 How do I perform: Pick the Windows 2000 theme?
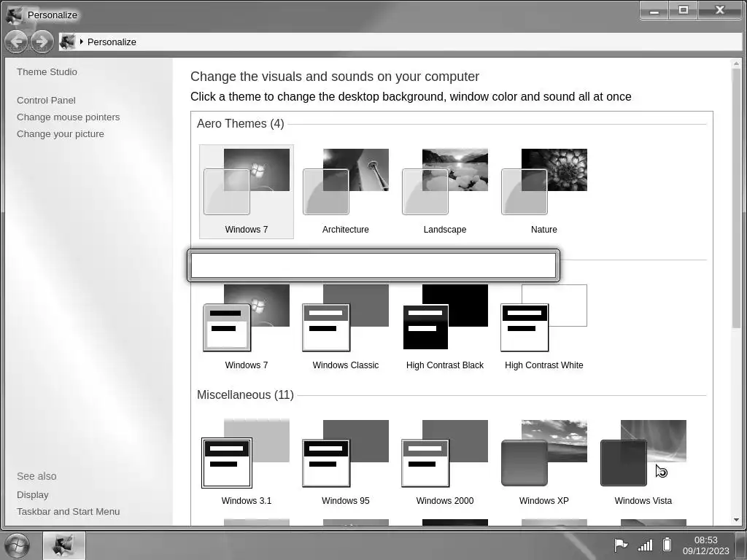(x=445, y=463)
